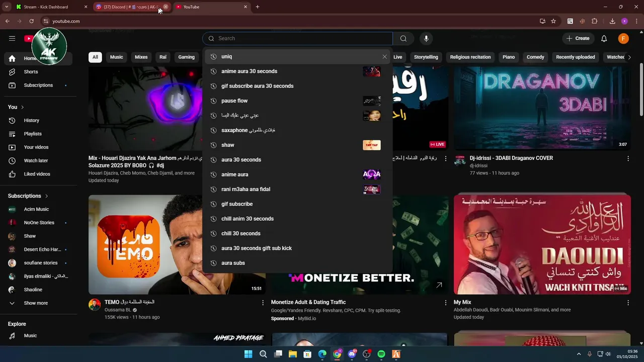Open the account avatar menu

click(x=623, y=39)
